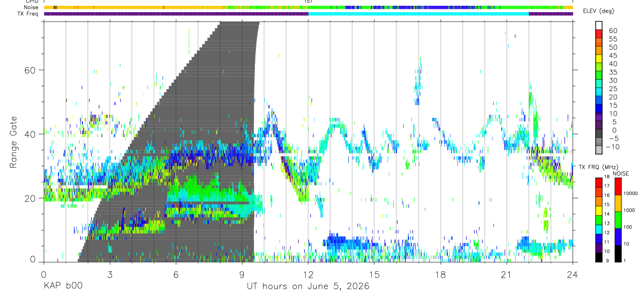
Task: Select the red top segment of TX FRQ colorbar
Action: pyautogui.click(x=599, y=182)
